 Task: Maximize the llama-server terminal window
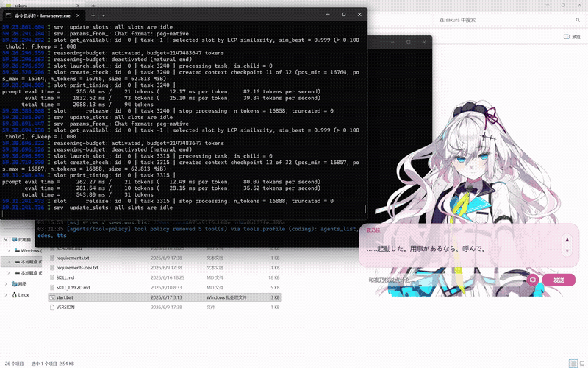pos(343,14)
